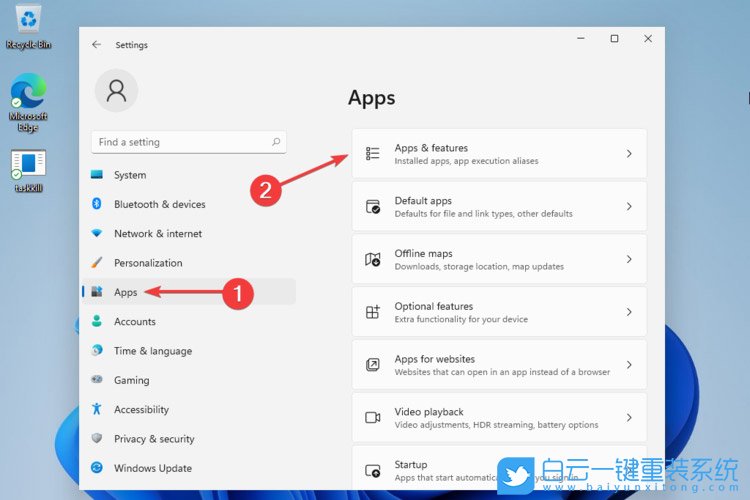The height and width of the screenshot is (500, 750).
Task: Click the Find a setting search box
Action: click(x=180, y=142)
